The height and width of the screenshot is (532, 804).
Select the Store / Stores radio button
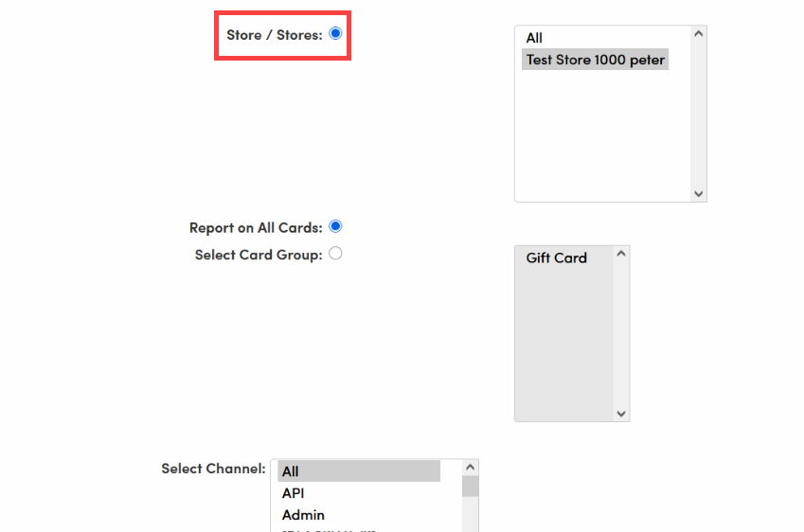335,34
